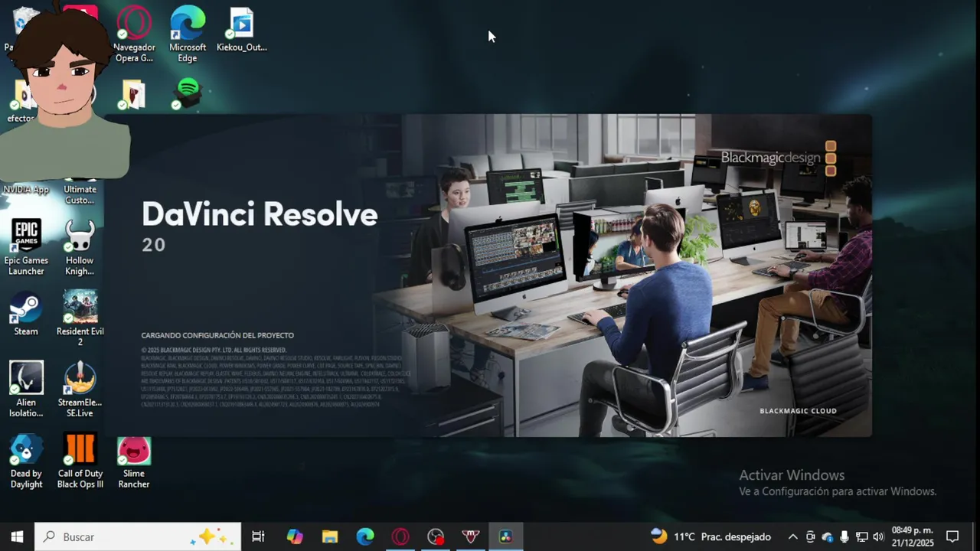The height and width of the screenshot is (551, 980).
Task: Open the Dead by Daylight shortcut
Action: pyautogui.click(x=26, y=461)
